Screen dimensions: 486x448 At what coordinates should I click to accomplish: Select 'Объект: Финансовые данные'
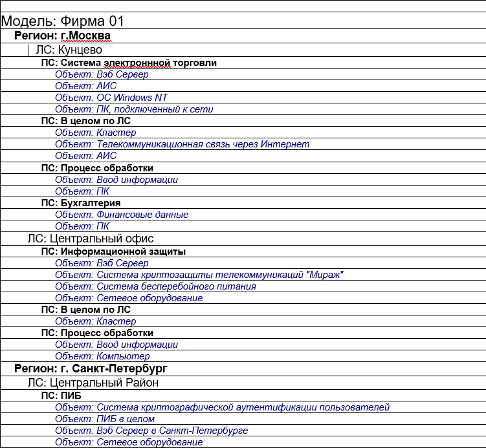(122, 215)
